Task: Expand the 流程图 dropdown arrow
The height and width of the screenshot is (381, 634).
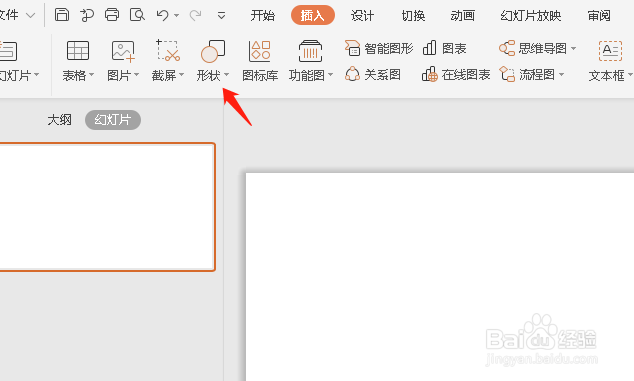Action: point(561,74)
